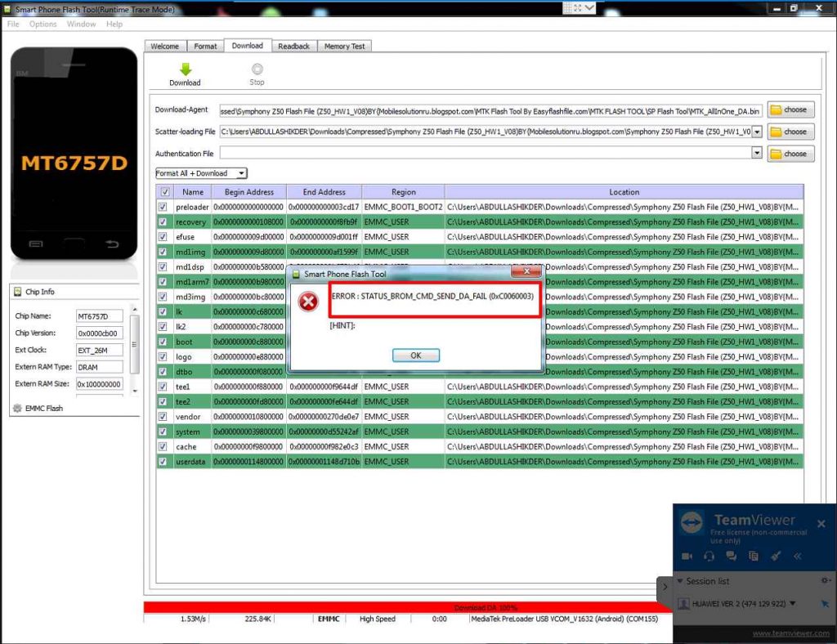The height and width of the screenshot is (644, 837).
Task: Toggle the select-all checkbox in table header
Action: tap(165, 192)
